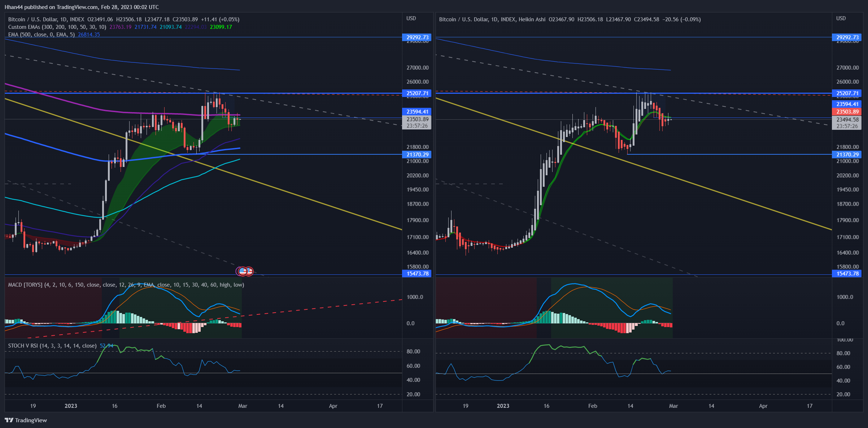The height and width of the screenshot is (428, 868).
Task: Click the EMA 500 value 26814.35
Action: pyautogui.click(x=89, y=35)
